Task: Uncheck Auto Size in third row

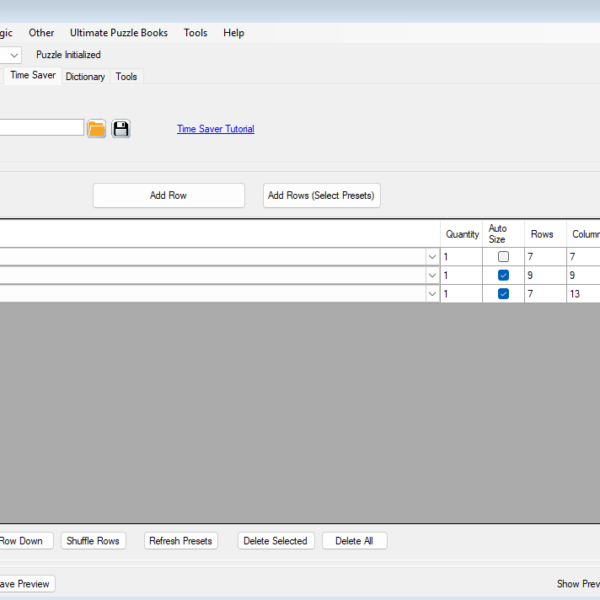Action: 503,294
